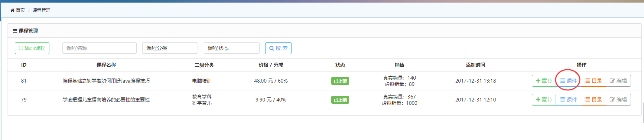Viewport: 644px width, 140px height.
Task: Click 目录 button for course 81
Action: tap(593, 81)
